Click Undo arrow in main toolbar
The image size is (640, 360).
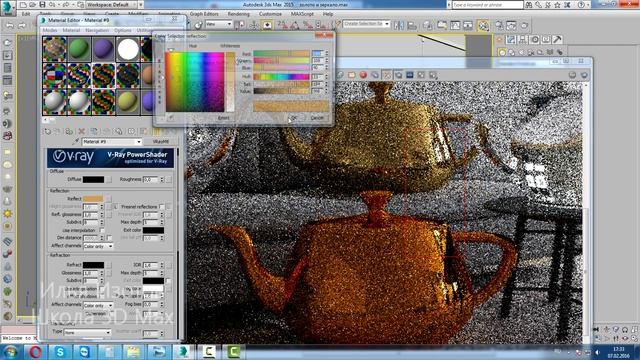tap(9, 25)
